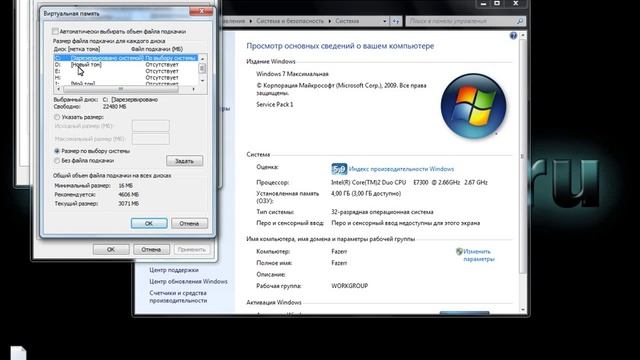
Task: Expand the arrow before Система и безопасность breadcrumb
Action: [251, 21]
